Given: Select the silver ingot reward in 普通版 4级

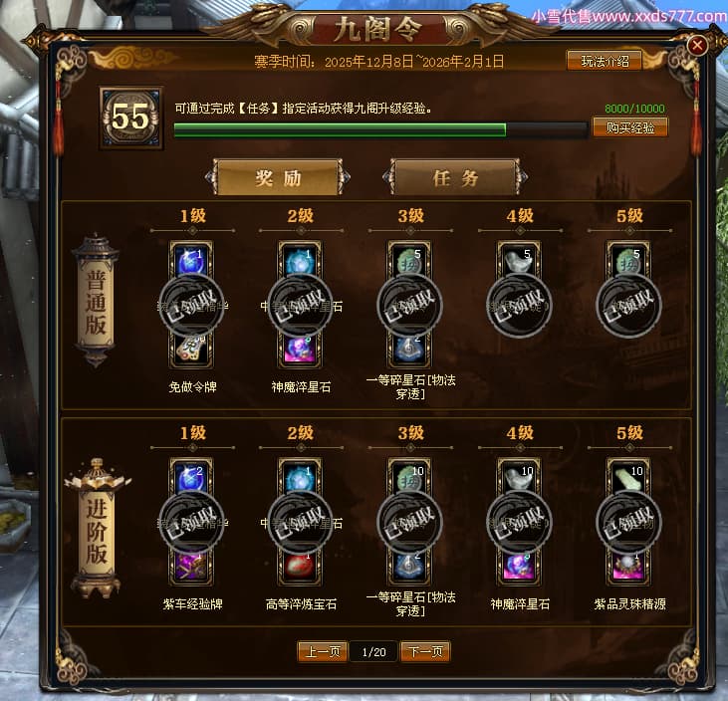Looking at the screenshot, I should (x=519, y=260).
